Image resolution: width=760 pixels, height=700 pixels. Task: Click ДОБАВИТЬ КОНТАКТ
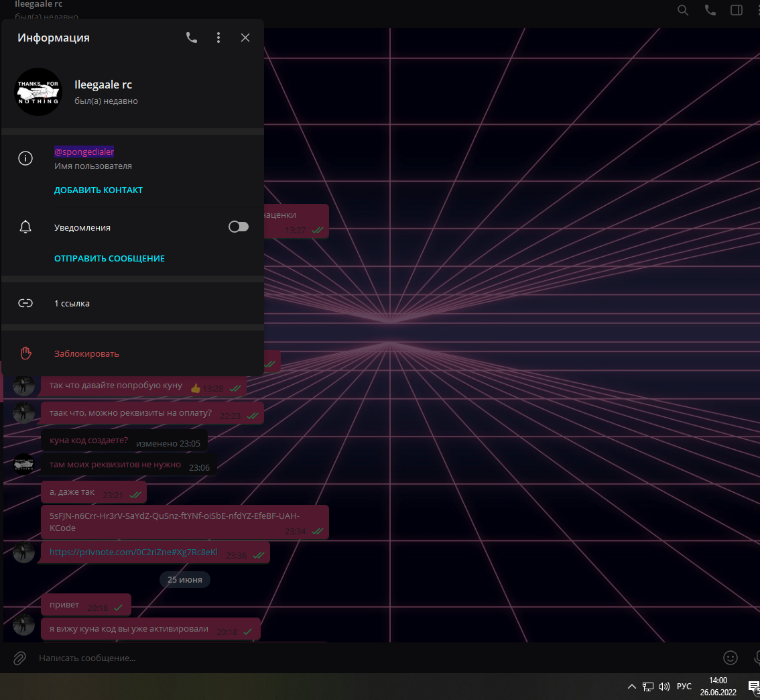(x=99, y=190)
